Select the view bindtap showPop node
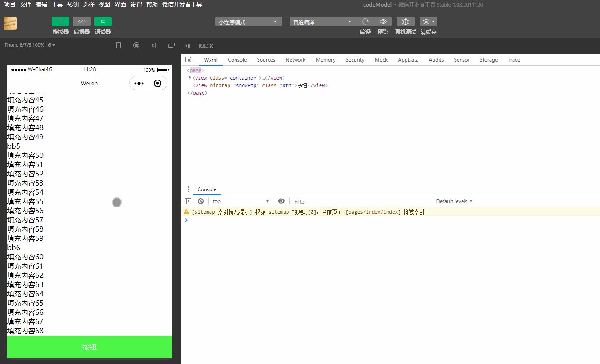600x364 pixels. click(x=260, y=85)
